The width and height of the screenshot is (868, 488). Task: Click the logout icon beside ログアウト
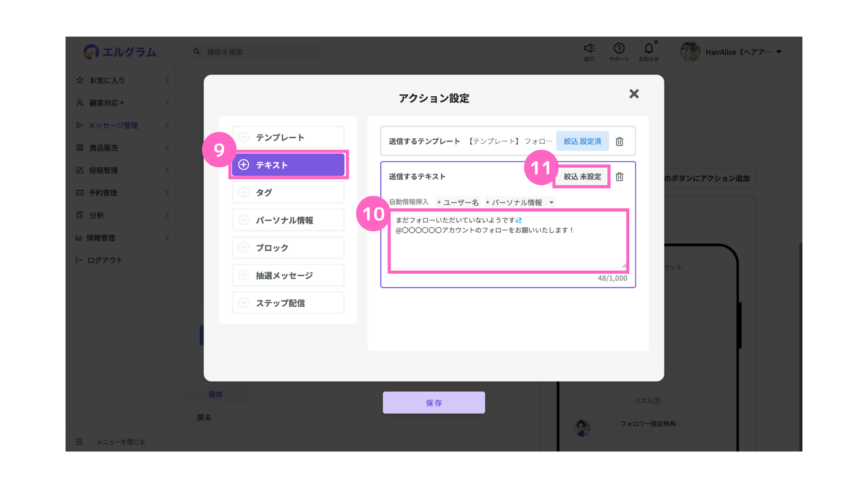coord(79,260)
